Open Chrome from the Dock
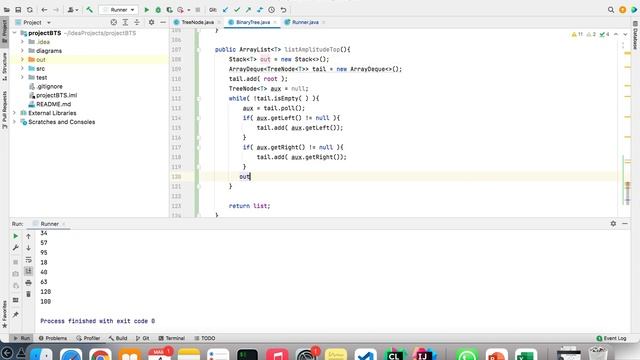 [x=100, y=355]
